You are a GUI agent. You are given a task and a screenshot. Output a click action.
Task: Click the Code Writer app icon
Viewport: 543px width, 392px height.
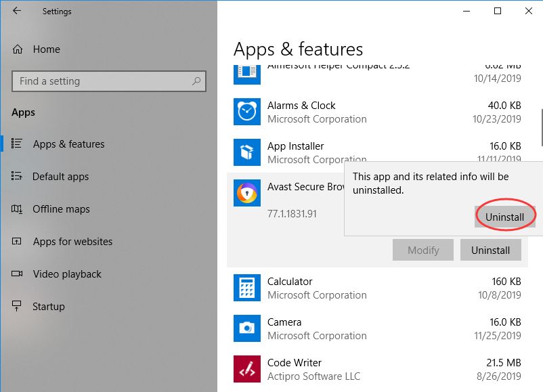click(247, 369)
